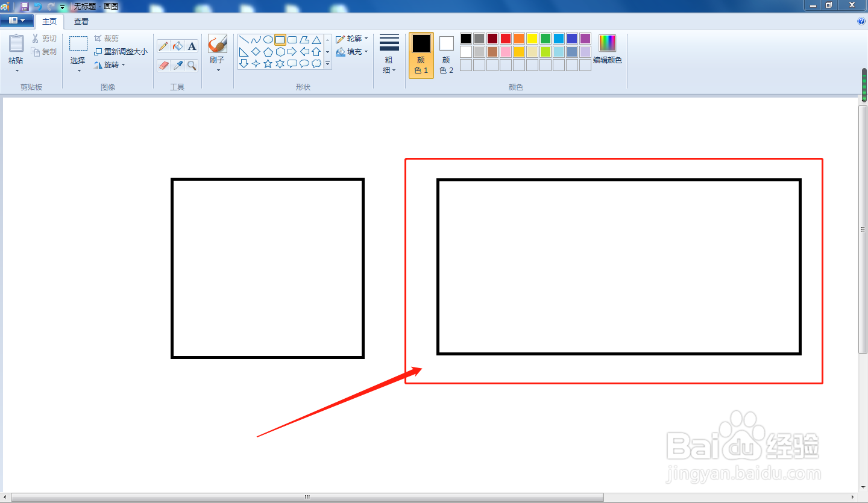Click the Copy (复制) button
The height and width of the screenshot is (503, 868).
(x=44, y=52)
